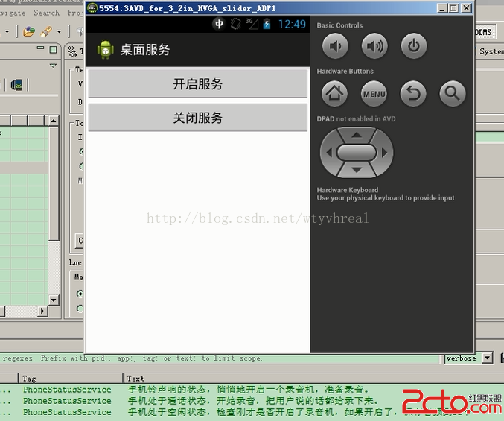The height and width of the screenshot is (421, 504).
Task: Click the device screen capture icon in left panel
Action: (16, 85)
